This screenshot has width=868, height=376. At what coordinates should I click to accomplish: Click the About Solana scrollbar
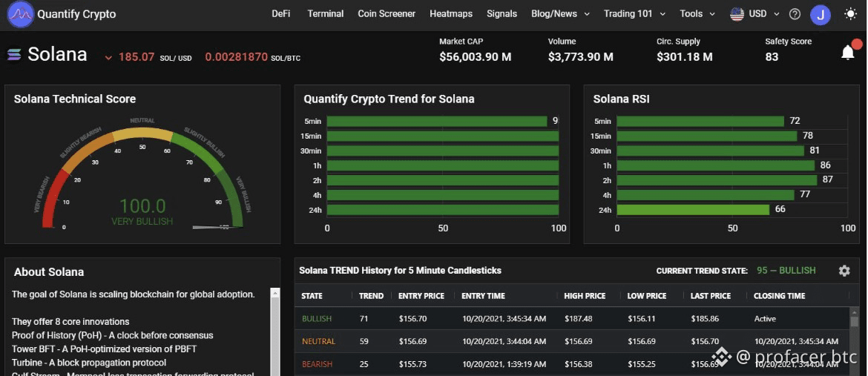[275, 332]
